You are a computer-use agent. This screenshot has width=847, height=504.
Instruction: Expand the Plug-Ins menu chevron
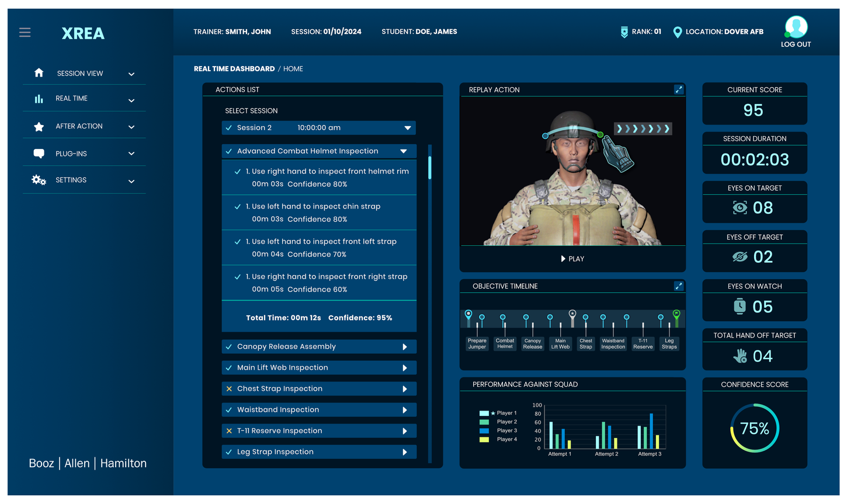point(131,154)
